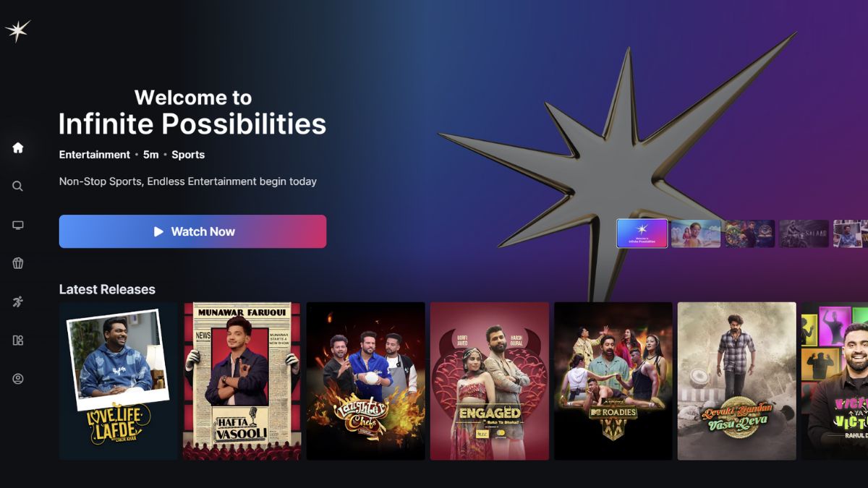This screenshot has height=488, width=868.
Task: Open the MTV Roadies poster
Action: click(x=613, y=381)
